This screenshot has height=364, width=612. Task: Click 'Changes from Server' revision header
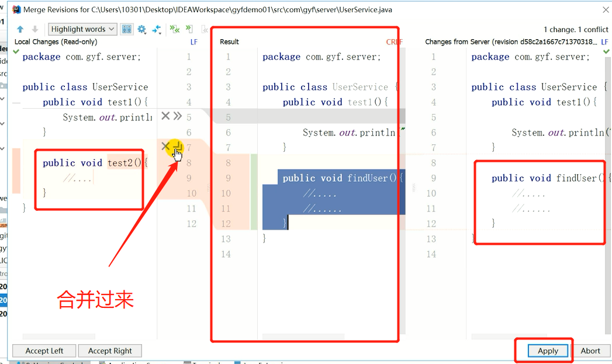click(511, 41)
